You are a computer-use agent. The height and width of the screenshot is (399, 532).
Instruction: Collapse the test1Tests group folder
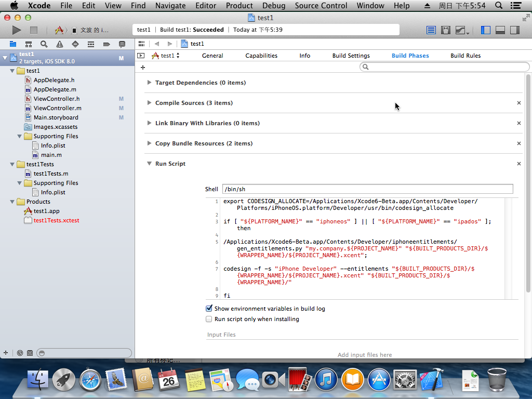[12, 164]
